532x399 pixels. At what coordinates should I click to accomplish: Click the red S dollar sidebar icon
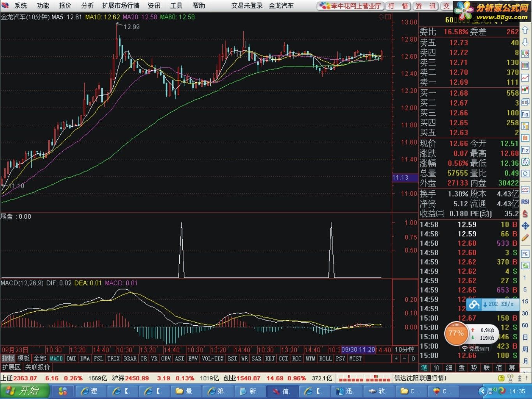pyautogui.click(x=525, y=214)
